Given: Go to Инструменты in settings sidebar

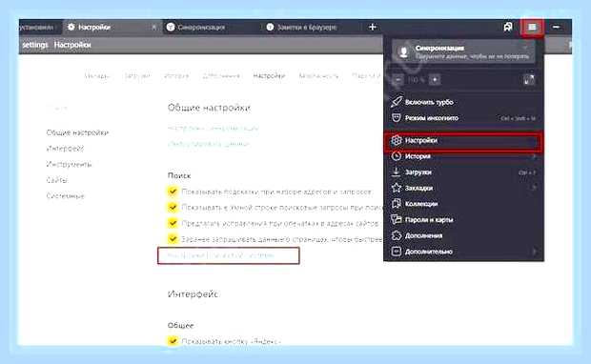Looking at the screenshot, I should tap(69, 164).
